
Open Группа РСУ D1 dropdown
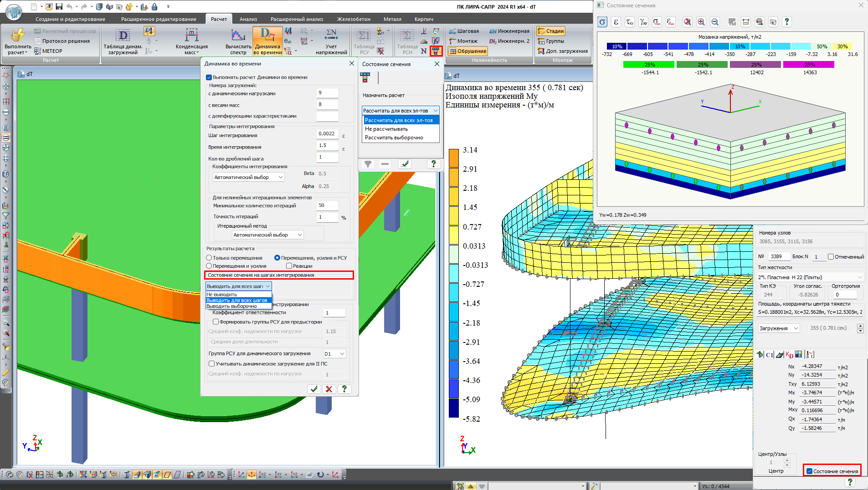[x=334, y=354]
